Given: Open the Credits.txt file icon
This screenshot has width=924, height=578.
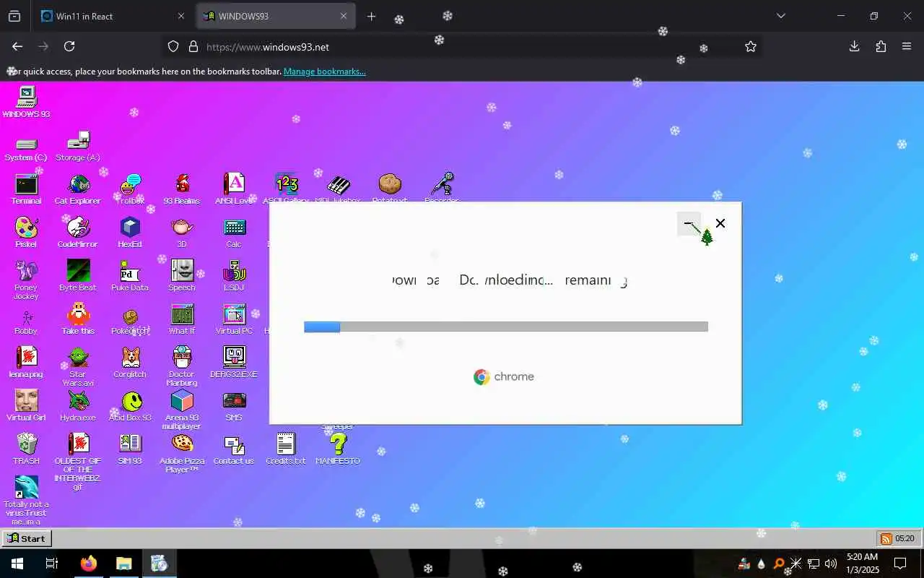Looking at the screenshot, I should [286, 449].
